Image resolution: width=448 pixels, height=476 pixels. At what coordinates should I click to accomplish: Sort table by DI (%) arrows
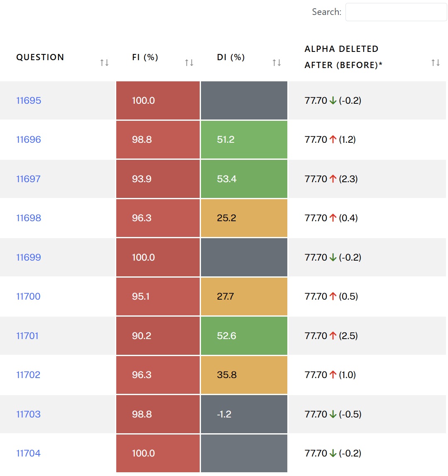point(277,63)
